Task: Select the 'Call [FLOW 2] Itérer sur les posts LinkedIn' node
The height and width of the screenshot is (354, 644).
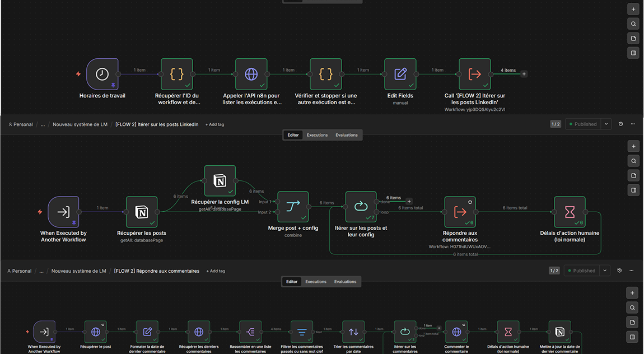Action: 475,74
